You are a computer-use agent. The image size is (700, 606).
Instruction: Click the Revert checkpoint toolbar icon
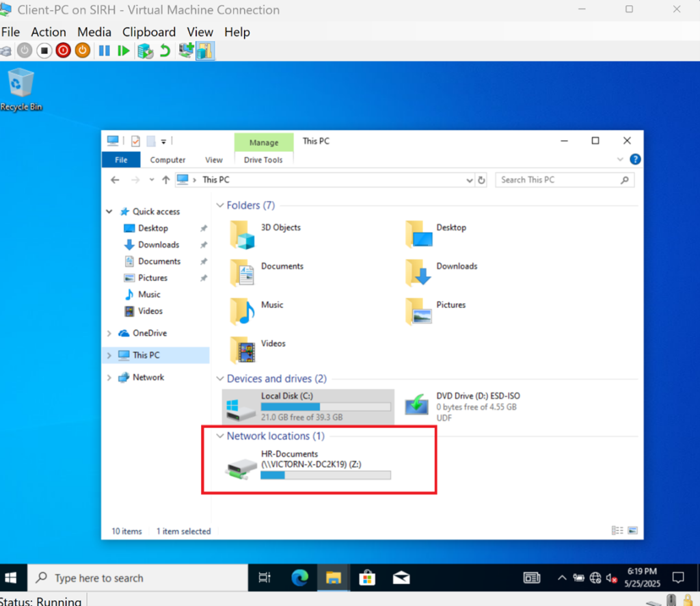(165, 51)
